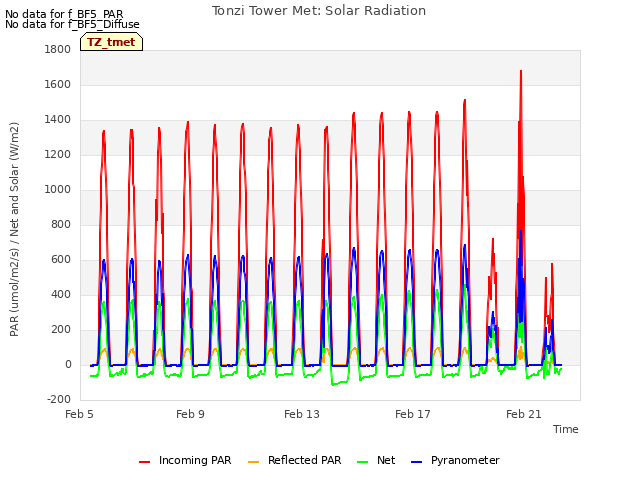This screenshot has height=480, width=640.
Task: Click the 800 y-axis tick label
Action: coord(61,224)
